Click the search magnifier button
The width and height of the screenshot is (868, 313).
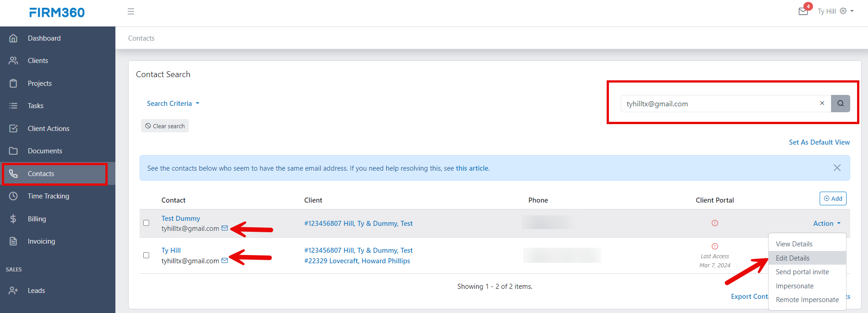(x=840, y=104)
